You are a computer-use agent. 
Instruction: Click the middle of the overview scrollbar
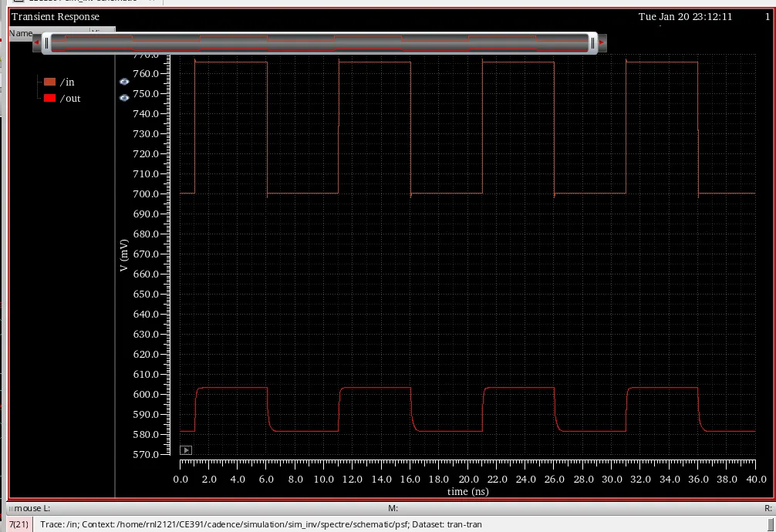[x=319, y=43]
